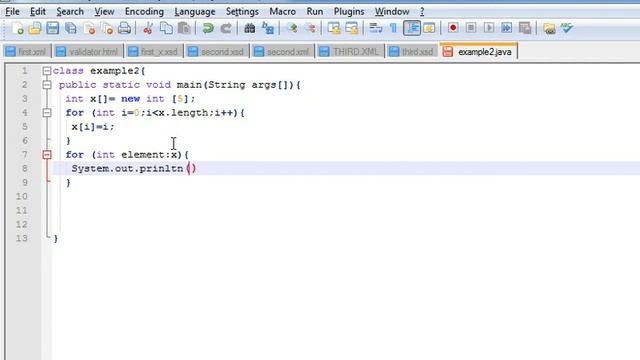The height and width of the screenshot is (360, 640).
Task: Open the Run menu
Action: click(315, 11)
